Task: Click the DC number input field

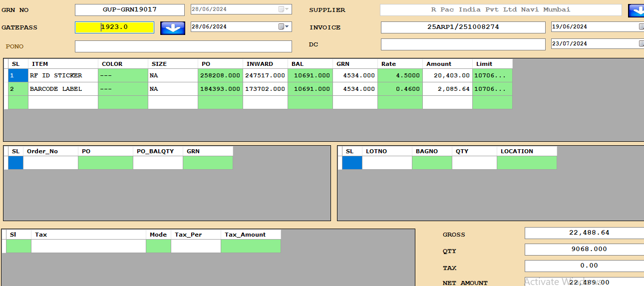Action: [463, 44]
